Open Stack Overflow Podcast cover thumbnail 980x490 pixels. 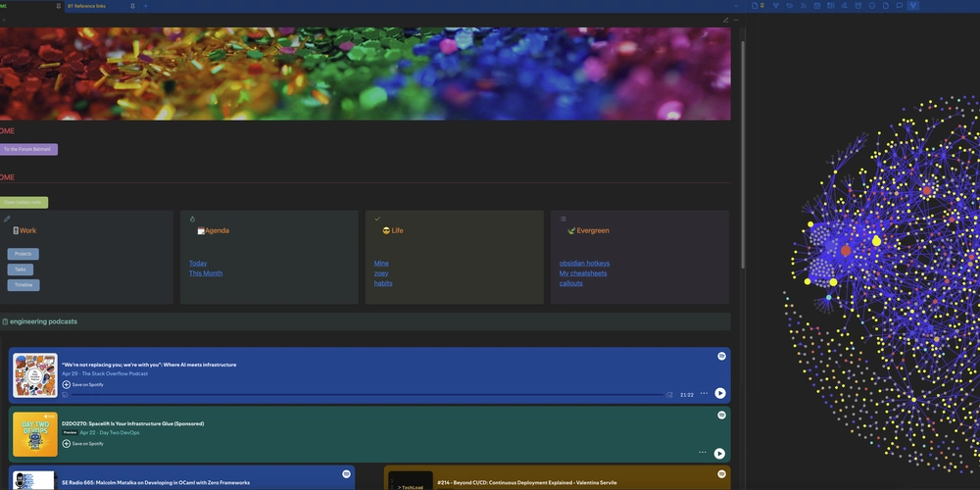[35, 375]
